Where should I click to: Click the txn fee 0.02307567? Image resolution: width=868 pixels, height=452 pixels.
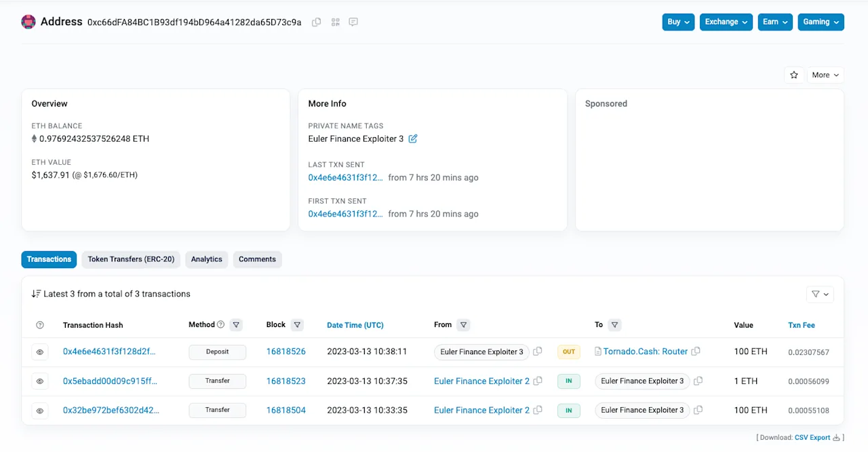tap(808, 352)
